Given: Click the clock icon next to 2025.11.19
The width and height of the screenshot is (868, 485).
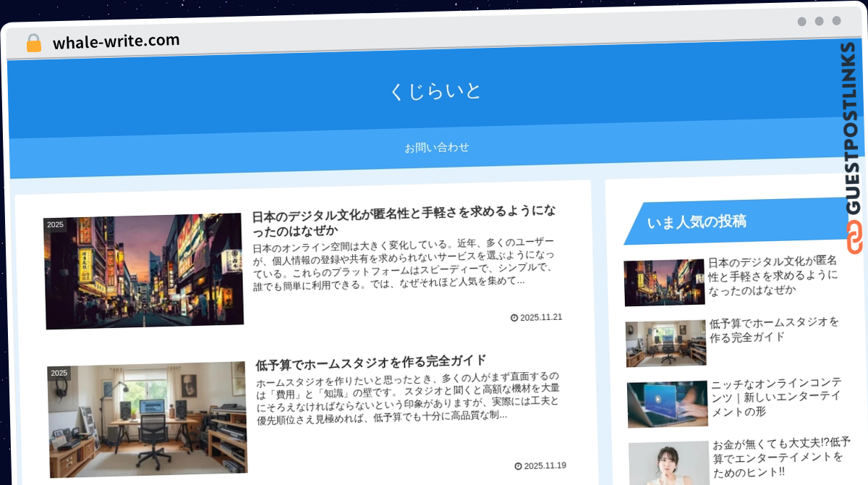Looking at the screenshot, I should click(518, 466).
